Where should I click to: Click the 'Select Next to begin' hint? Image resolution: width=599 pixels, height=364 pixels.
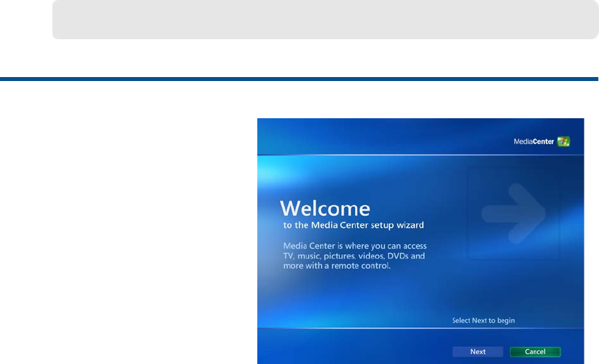point(483,321)
